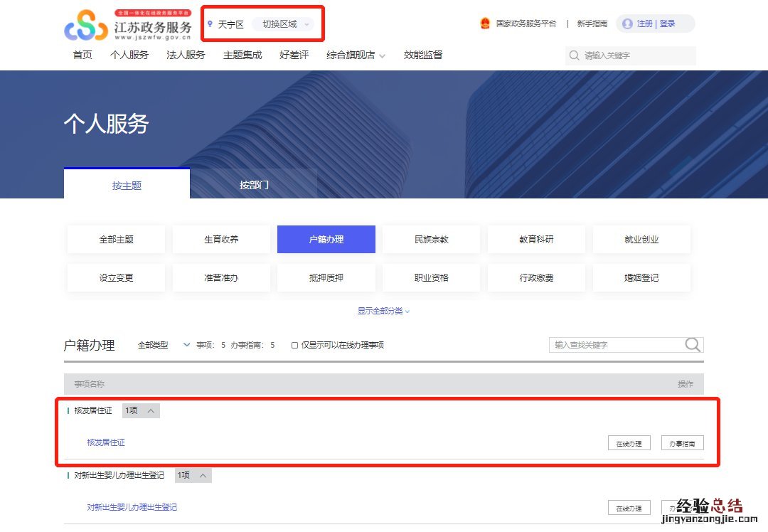Click the location pin icon beside 天宁区
Viewport: 768px width, 532px height.
(x=210, y=24)
